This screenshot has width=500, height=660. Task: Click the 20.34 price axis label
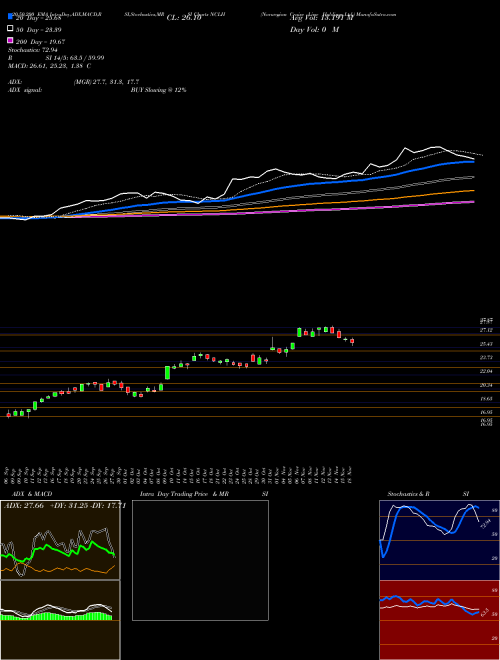click(x=486, y=385)
